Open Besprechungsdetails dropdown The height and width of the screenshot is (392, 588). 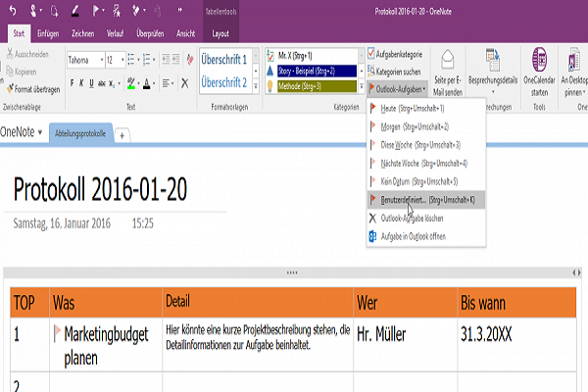495,73
